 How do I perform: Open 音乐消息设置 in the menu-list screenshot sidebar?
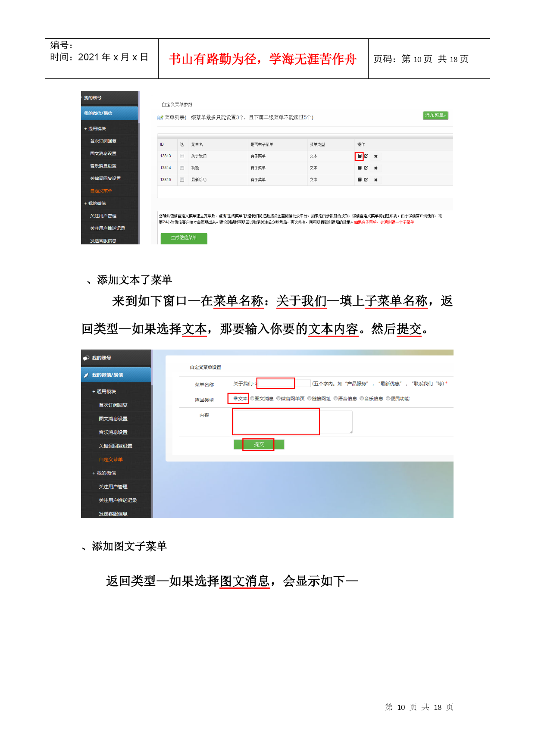click(x=103, y=166)
